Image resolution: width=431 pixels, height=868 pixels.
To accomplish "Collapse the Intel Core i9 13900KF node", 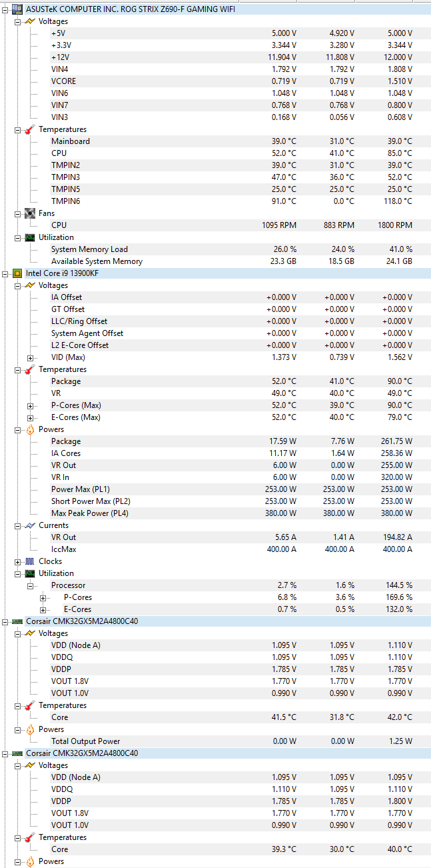I will pyautogui.click(x=6, y=273).
